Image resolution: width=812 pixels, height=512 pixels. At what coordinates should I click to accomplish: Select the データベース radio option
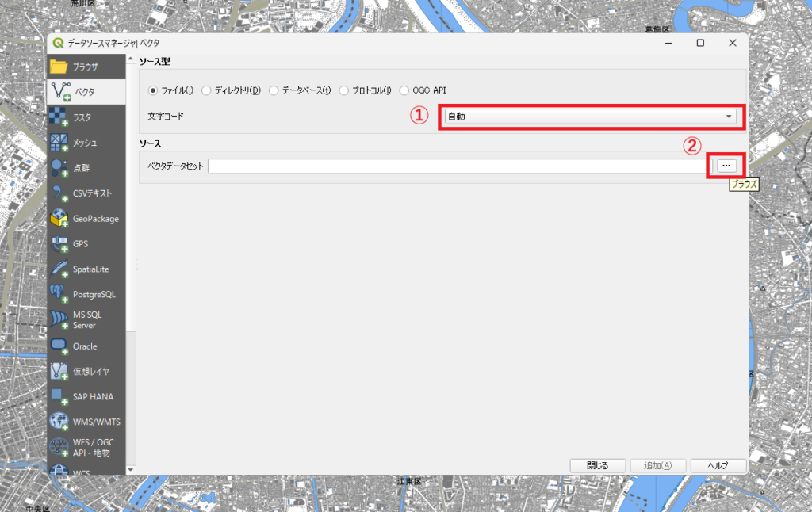274,90
